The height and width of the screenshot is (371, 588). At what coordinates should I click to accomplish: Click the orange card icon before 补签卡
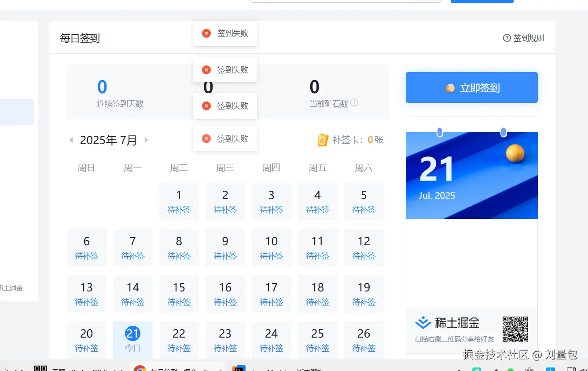pos(323,140)
